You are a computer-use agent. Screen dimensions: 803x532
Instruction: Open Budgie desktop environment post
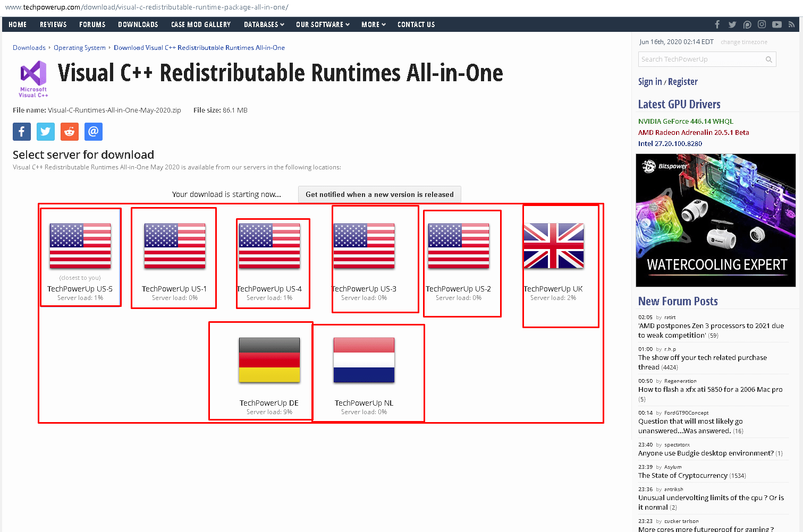coord(706,453)
